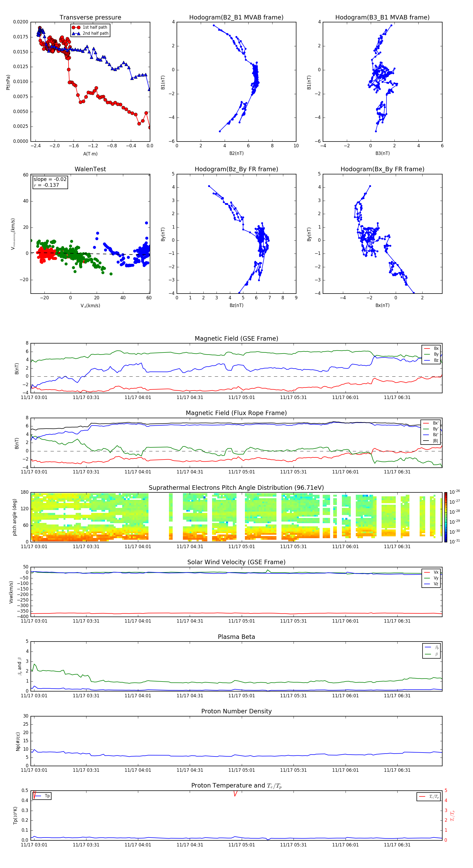473x868 pixels.
Task: Click the 'Transverse pressure' plot title
Action: point(90,17)
